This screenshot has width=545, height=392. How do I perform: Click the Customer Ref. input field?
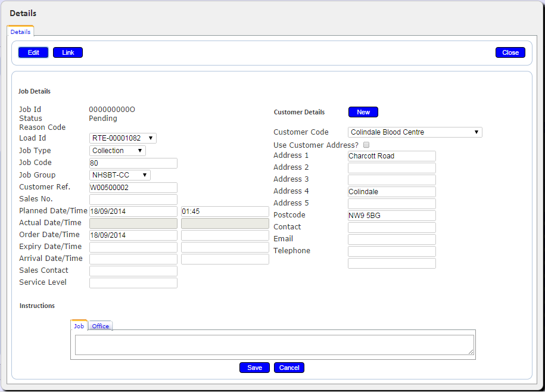pyautogui.click(x=133, y=188)
